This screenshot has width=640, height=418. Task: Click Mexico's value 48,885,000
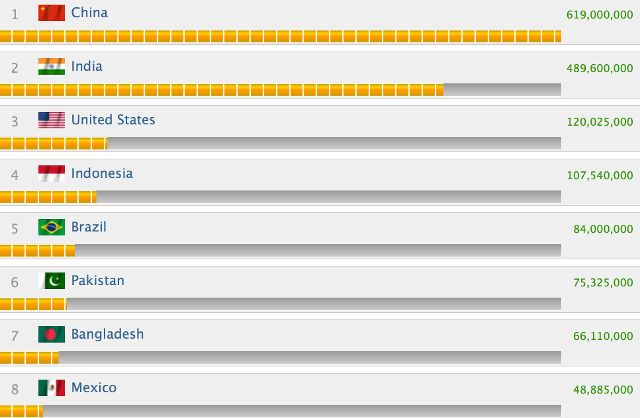[x=603, y=390]
